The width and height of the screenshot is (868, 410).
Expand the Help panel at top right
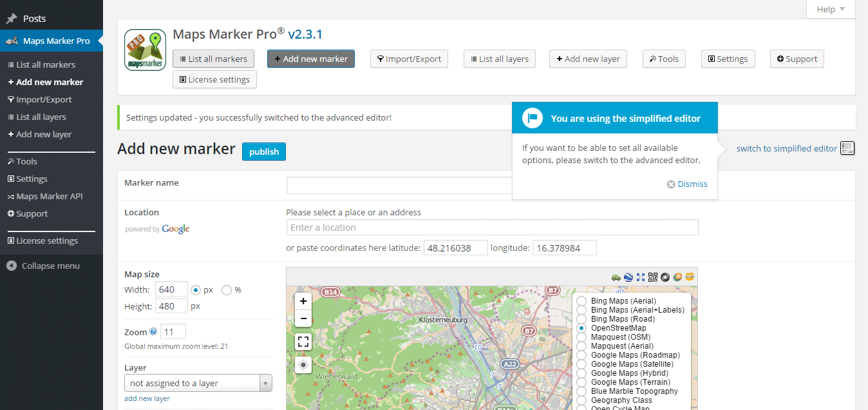[830, 9]
